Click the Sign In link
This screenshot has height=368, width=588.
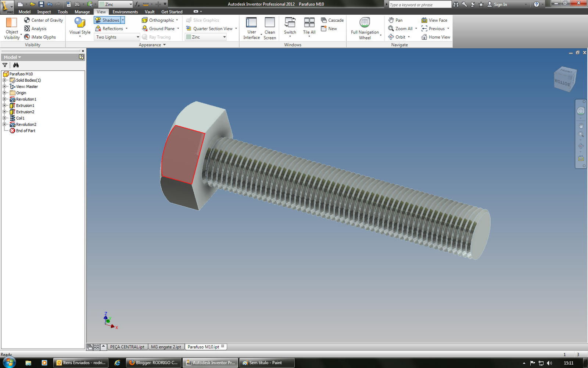tap(500, 4)
